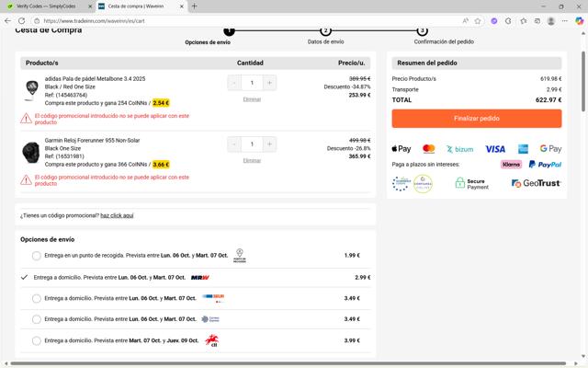Click the horizontal page scrollbar
The image size is (588, 368).
[288, 363]
